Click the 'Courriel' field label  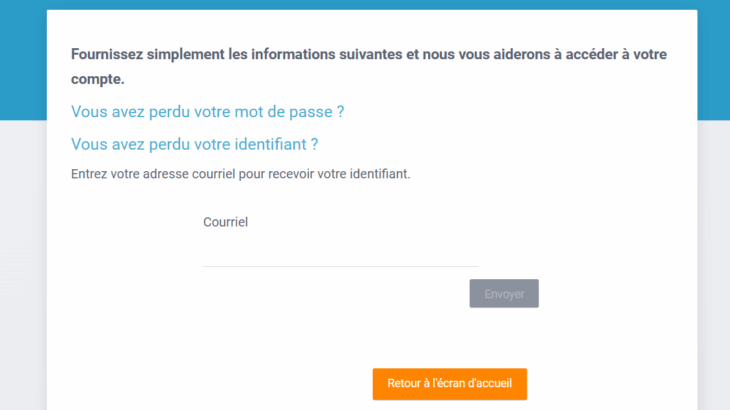(225, 222)
